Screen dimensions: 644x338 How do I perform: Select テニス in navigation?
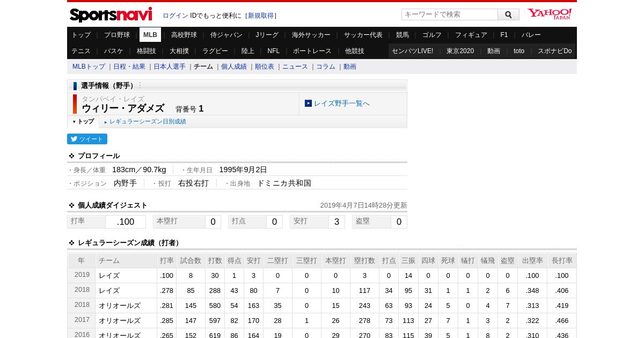click(81, 51)
